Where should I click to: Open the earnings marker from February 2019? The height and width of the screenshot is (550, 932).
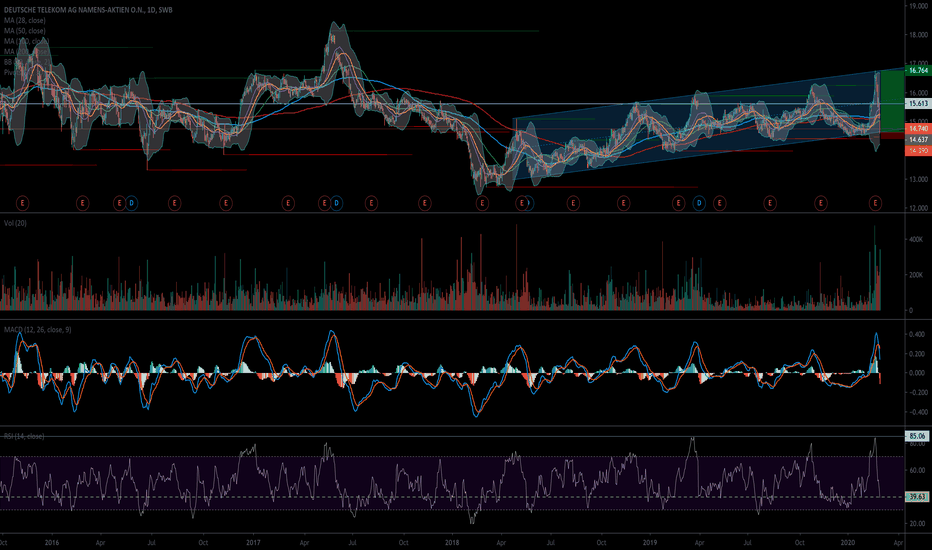678,203
